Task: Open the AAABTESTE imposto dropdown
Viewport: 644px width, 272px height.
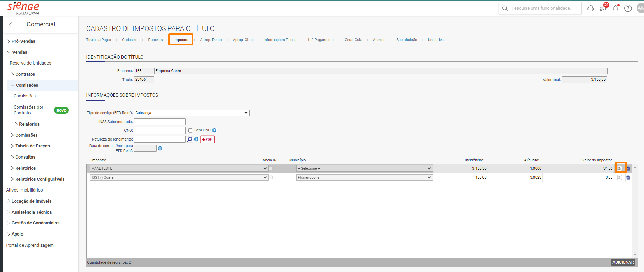Action: [179, 168]
